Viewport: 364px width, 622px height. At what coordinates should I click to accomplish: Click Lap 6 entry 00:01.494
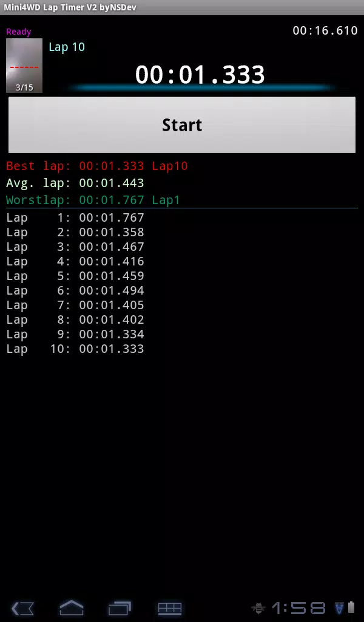pos(75,290)
